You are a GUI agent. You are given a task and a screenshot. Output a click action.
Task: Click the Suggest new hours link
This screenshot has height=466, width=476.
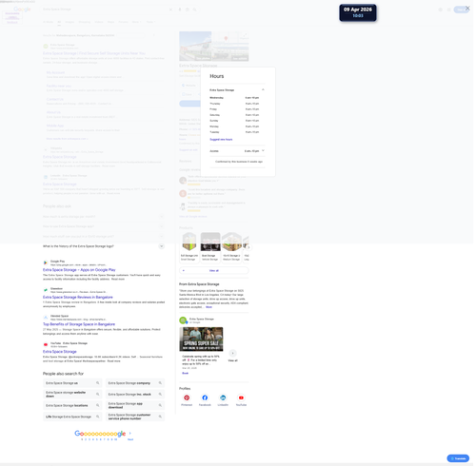221,140
